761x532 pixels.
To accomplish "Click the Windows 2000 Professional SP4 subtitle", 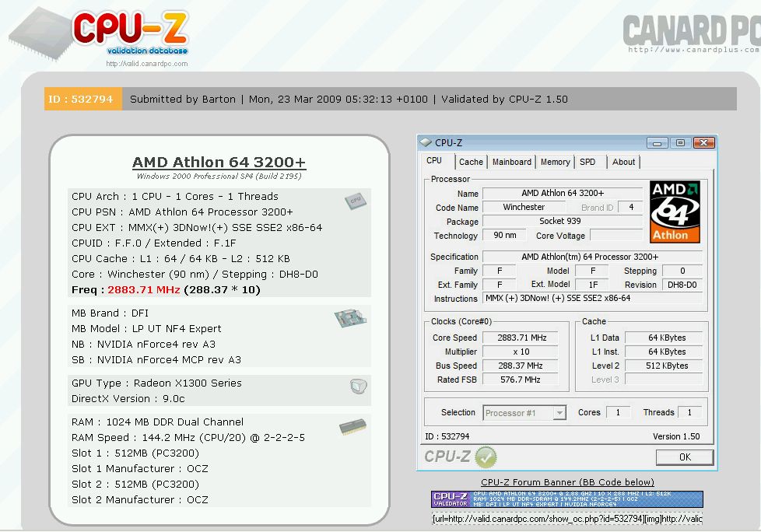I will point(219,176).
